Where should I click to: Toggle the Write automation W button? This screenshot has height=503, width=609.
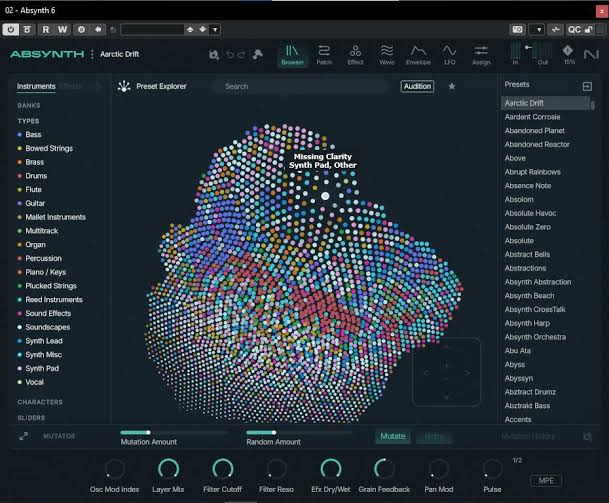[62, 30]
